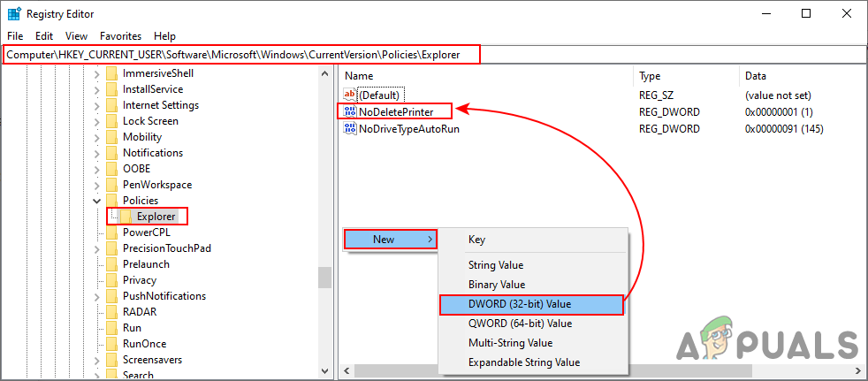Choose Binary Value from submenu
This screenshot has width=868, height=381.
point(531,285)
